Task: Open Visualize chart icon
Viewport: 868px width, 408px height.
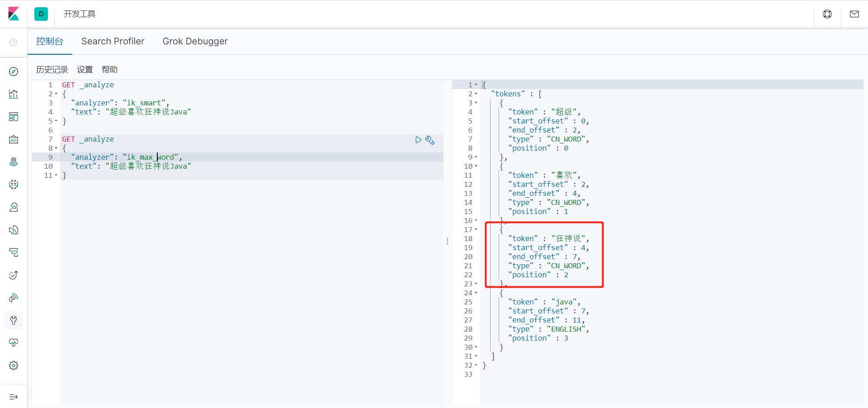Action: (x=14, y=94)
